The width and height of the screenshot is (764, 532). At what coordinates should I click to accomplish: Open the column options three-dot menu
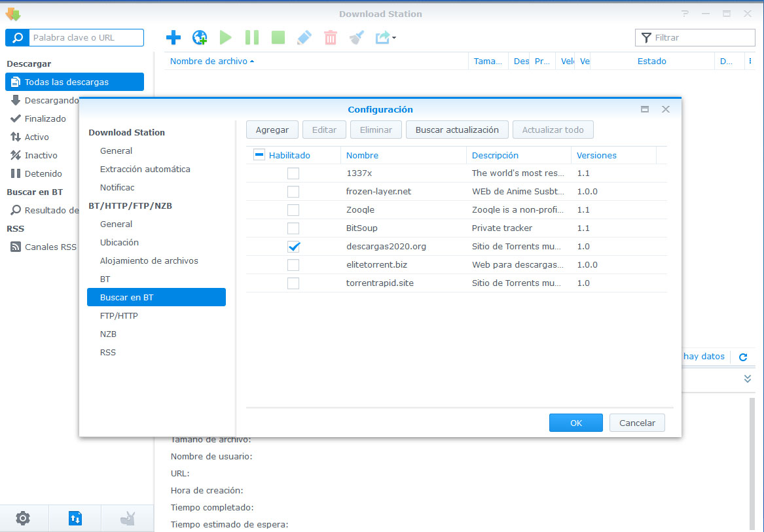tap(750, 61)
